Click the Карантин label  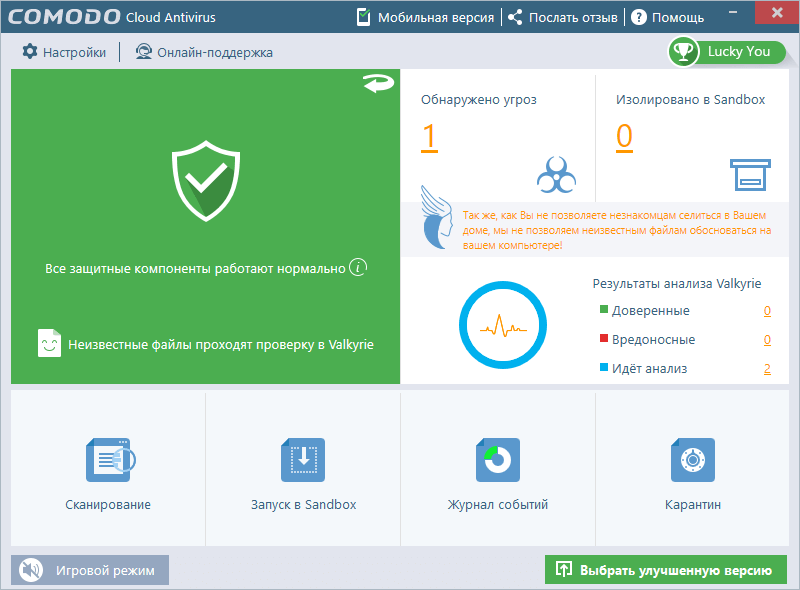[692, 504]
